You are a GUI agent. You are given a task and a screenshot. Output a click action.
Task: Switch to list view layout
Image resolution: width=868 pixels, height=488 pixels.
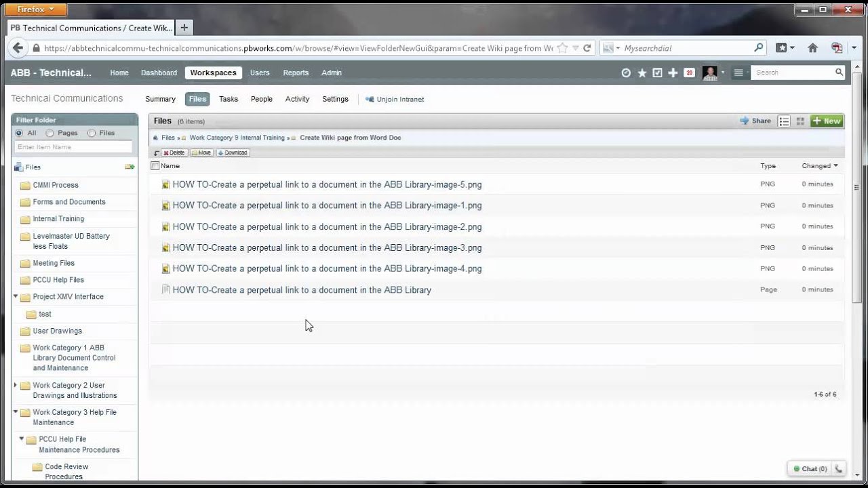tap(784, 121)
